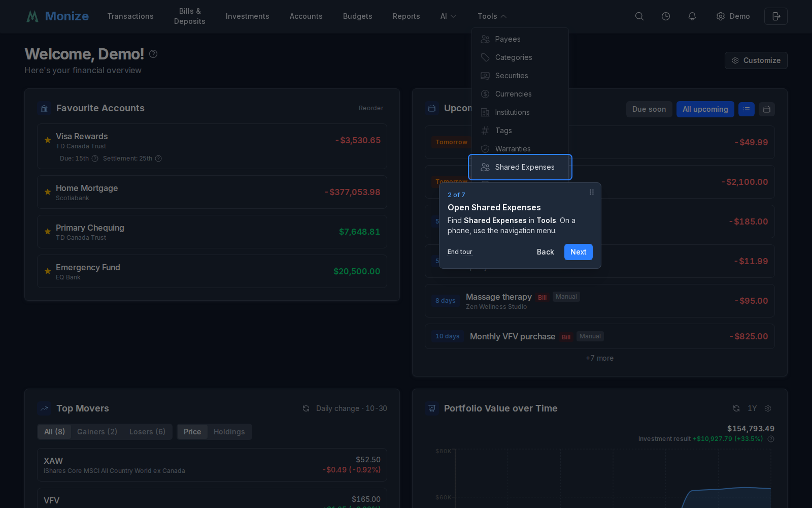Open the XAW security row

[x=212, y=465]
